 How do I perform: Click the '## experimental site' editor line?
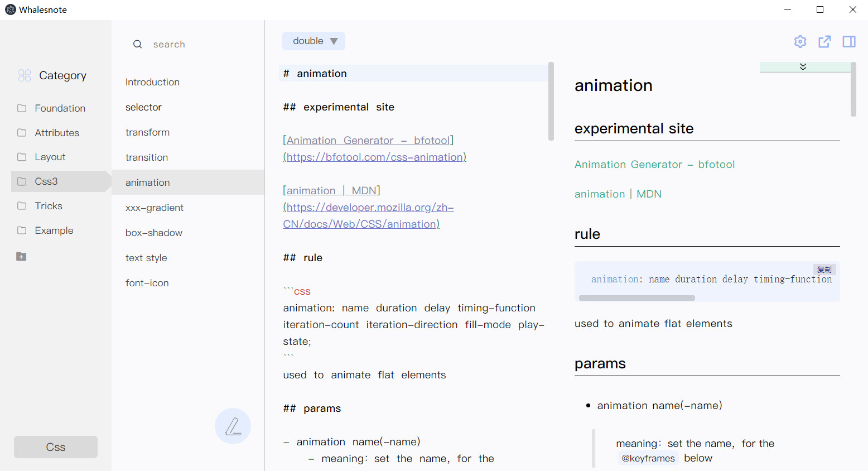point(339,107)
